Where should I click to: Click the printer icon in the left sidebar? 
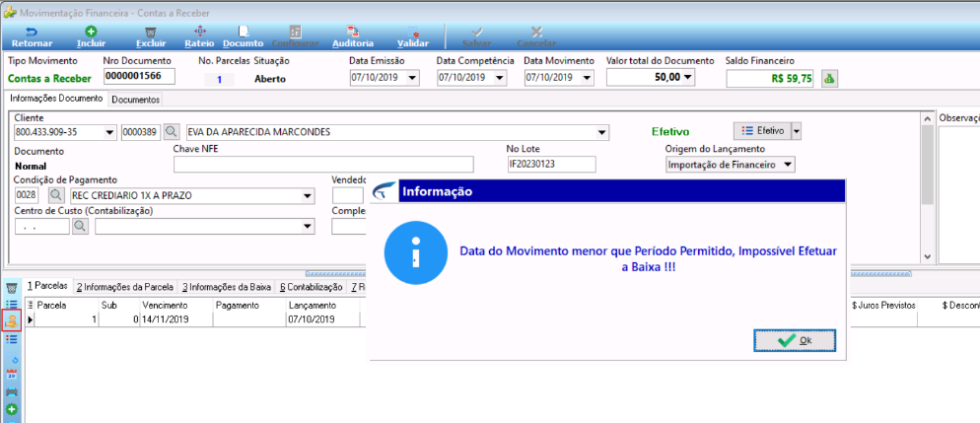(11, 392)
